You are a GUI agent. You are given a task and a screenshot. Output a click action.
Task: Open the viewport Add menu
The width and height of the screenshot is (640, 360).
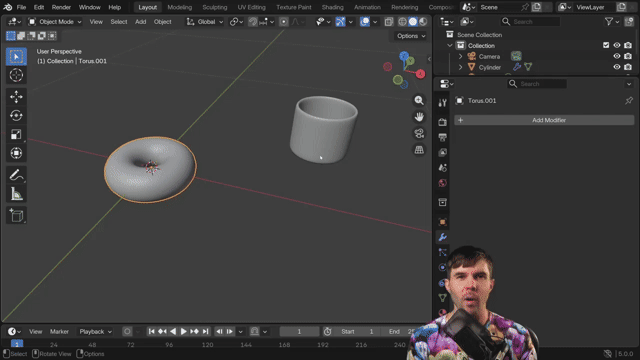click(140, 22)
